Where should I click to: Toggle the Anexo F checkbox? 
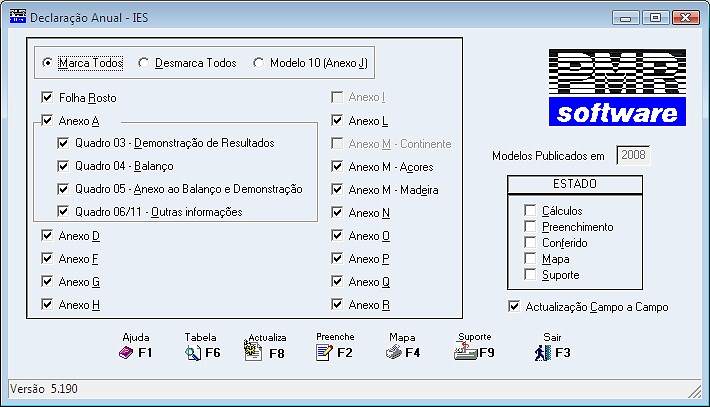point(47,259)
